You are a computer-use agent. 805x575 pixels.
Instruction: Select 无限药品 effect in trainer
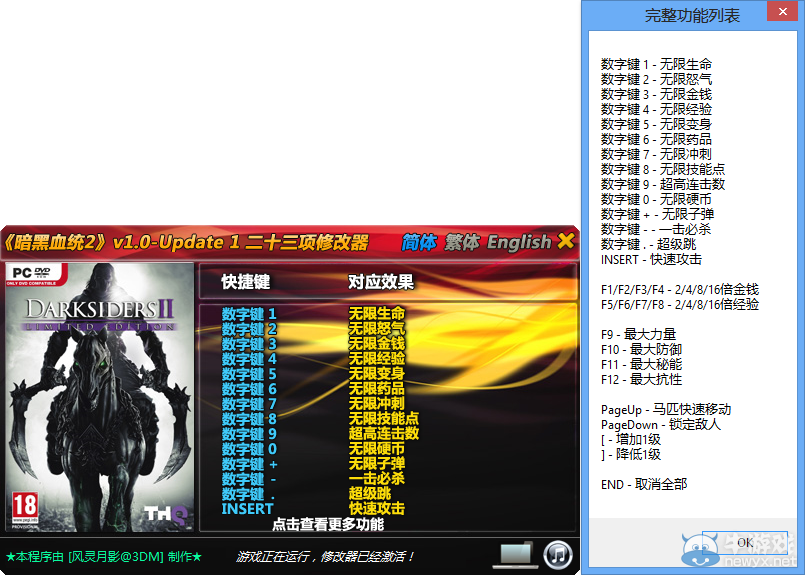pyautogui.click(x=377, y=388)
